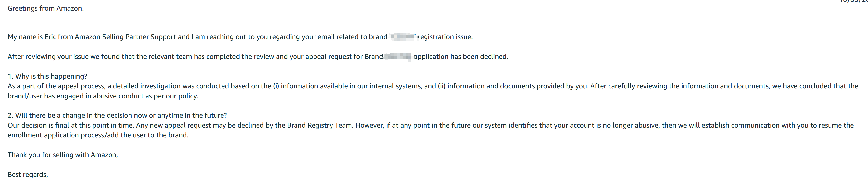Click 'application has been declined.' text
This screenshot has height=179, width=868.
(x=461, y=57)
